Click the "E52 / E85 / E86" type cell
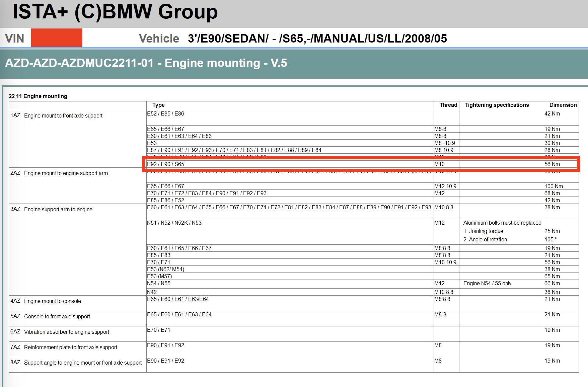The image size is (588, 387). coord(165,113)
